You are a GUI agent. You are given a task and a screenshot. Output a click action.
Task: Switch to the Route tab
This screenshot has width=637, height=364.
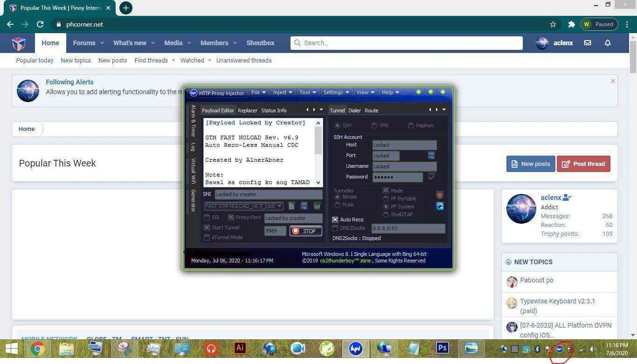(371, 110)
